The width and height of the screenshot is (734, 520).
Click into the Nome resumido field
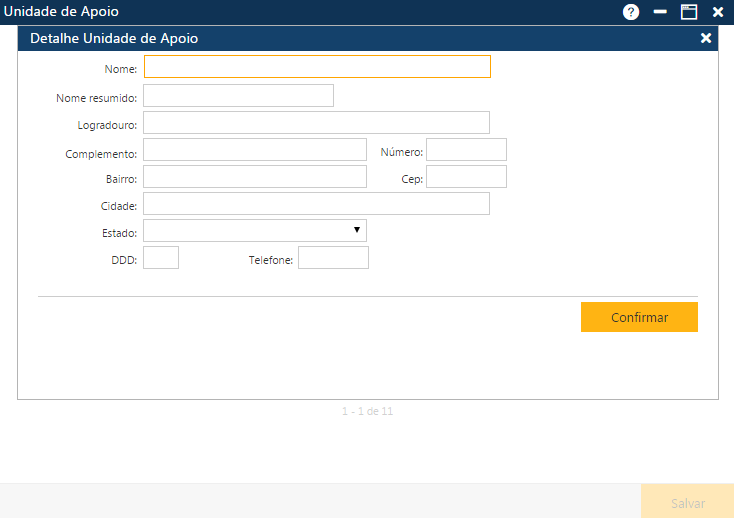238,95
